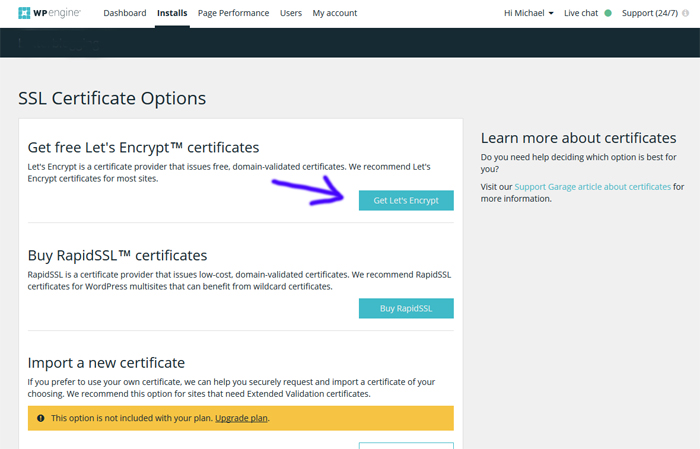700x449 pixels.
Task: Open Support Garage article about certificates
Action: 592,187
